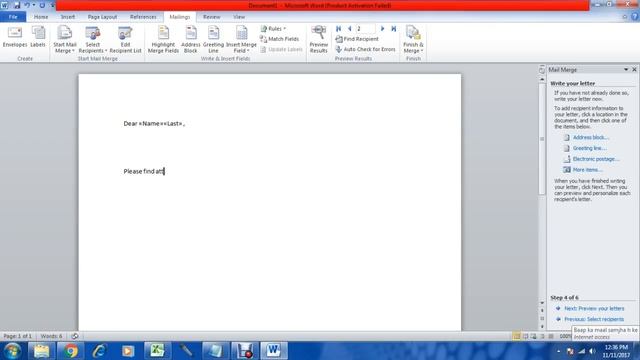Go to first record
640x360 pixels.
(x=338, y=29)
